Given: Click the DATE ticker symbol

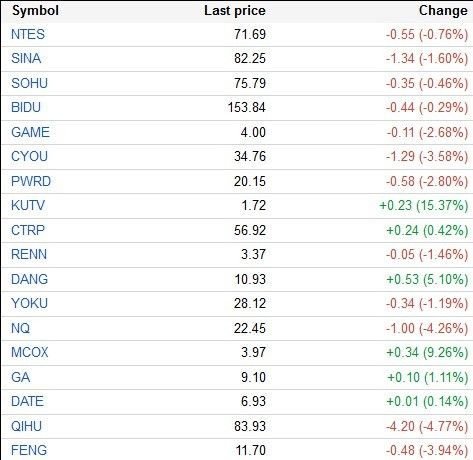Looking at the screenshot, I should (27, 401).
